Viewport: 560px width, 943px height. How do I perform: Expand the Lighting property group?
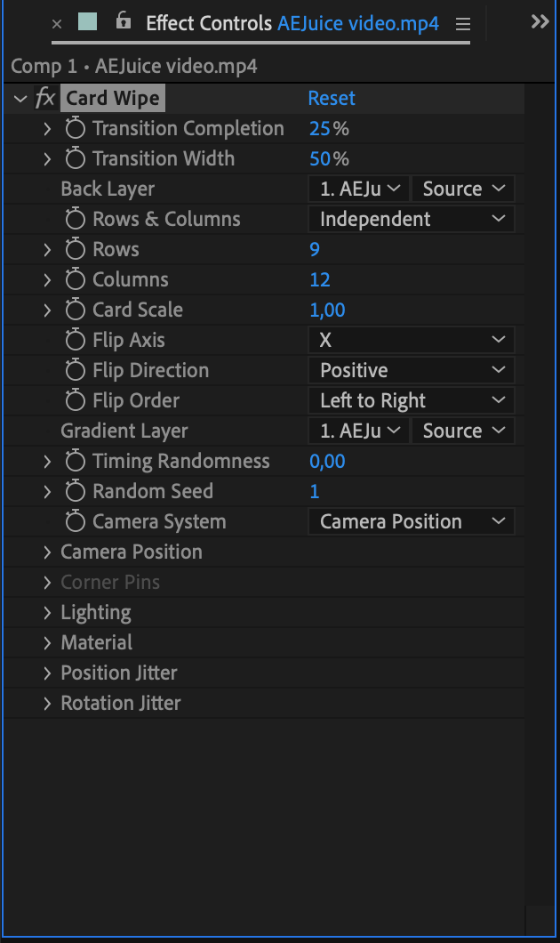(x=47, y=613)
